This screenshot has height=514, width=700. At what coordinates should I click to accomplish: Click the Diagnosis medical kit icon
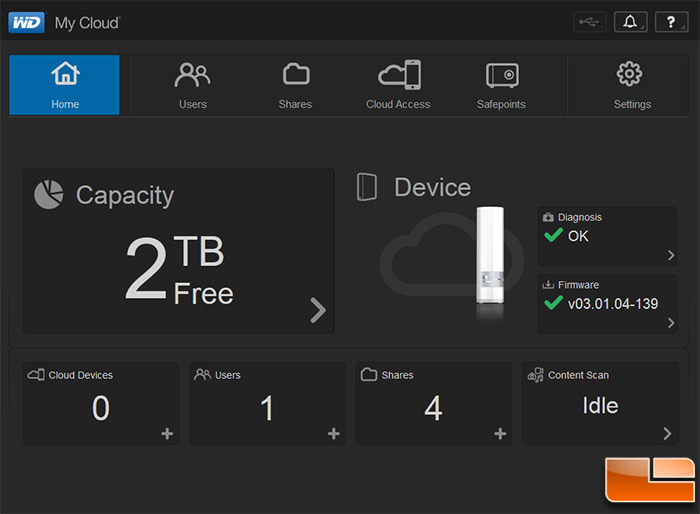548,217
